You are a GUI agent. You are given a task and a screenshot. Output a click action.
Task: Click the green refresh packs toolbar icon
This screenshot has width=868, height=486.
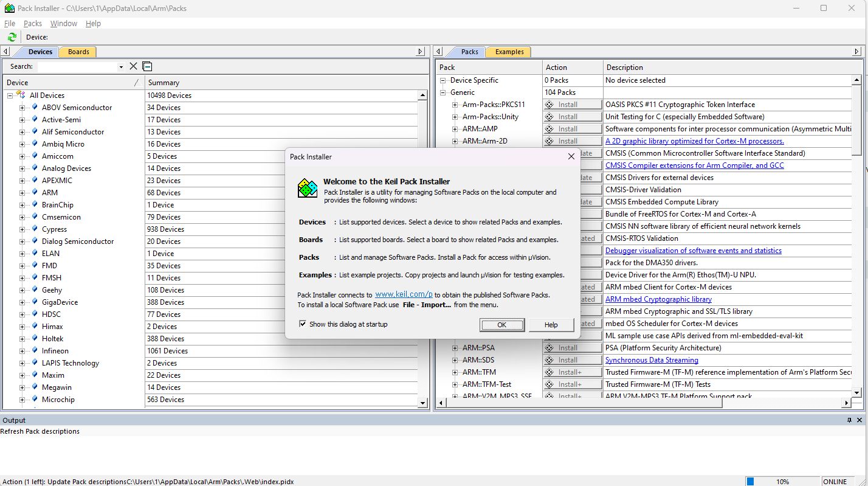[x=12, y=37]
